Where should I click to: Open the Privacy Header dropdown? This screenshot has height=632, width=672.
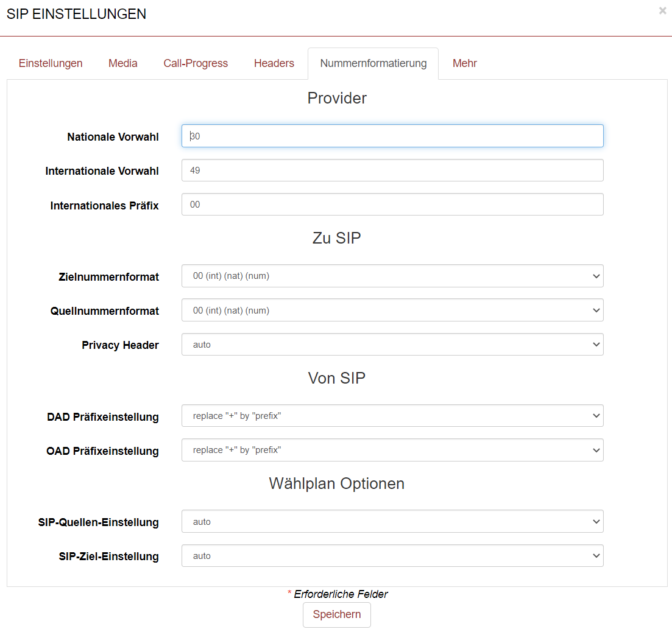click(392, 345)
